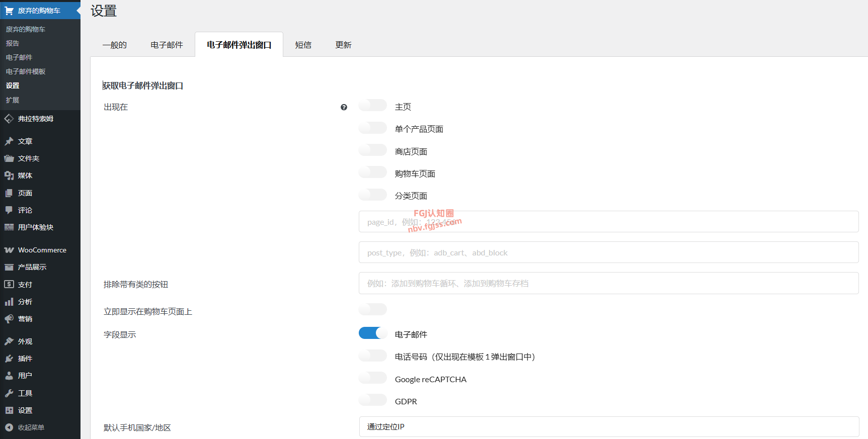Click the 文章 pushpin icon
868x439 pixels.
coord(9,141)
